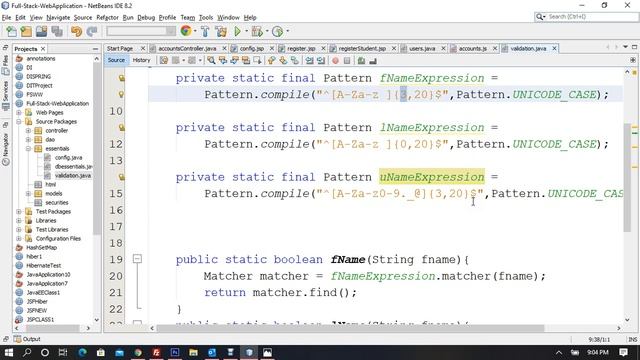Click the Shift Line Right icon
This screenshot has height=360, width=640.
coord(321,60)
